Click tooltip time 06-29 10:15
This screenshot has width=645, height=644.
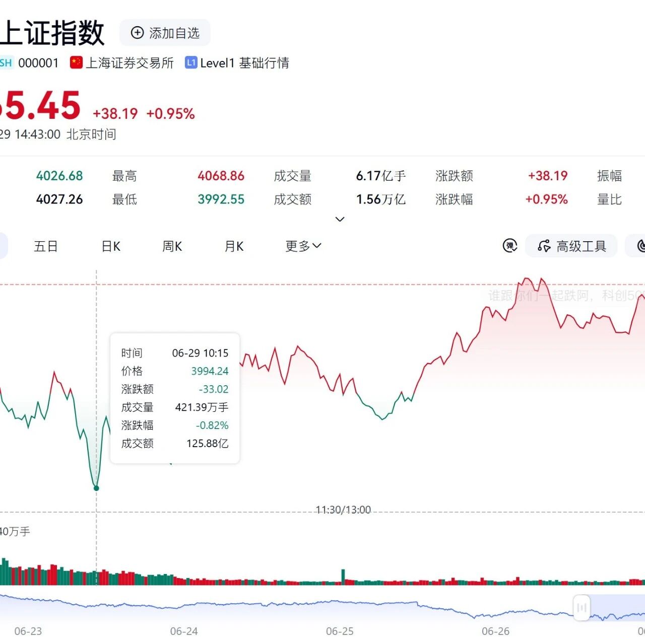click(x=200, y=353)
